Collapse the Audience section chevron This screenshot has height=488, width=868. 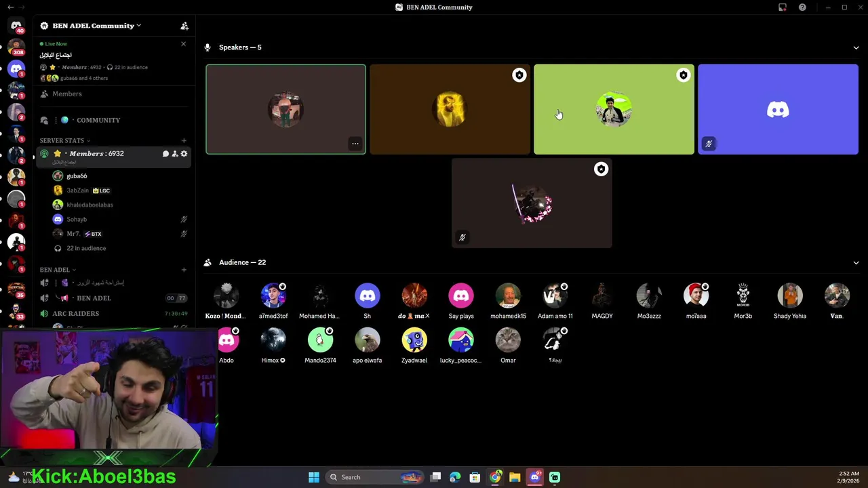856,262
